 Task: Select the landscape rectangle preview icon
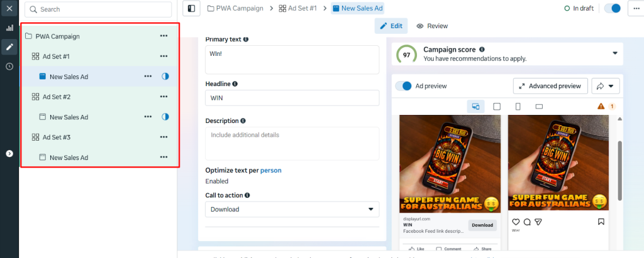539,107
